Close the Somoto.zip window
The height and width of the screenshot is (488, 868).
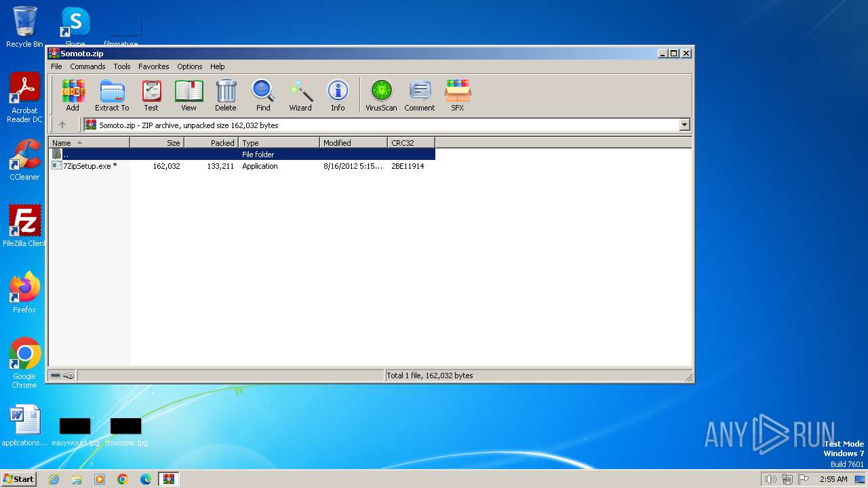tap(686, 53)
